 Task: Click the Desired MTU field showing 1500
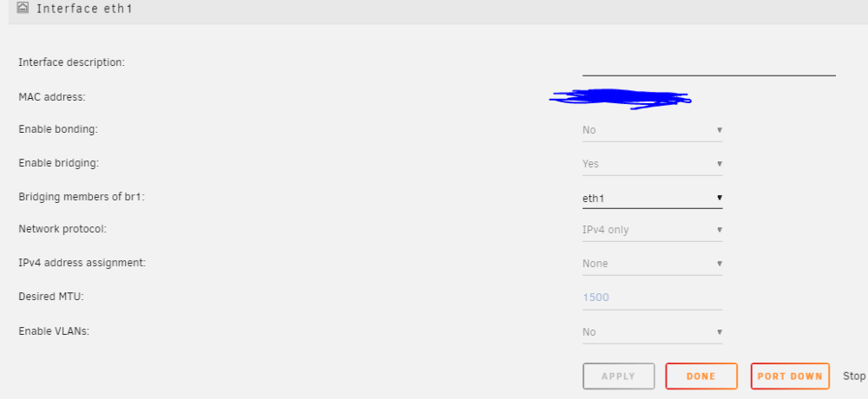click(x=652, y=298)
